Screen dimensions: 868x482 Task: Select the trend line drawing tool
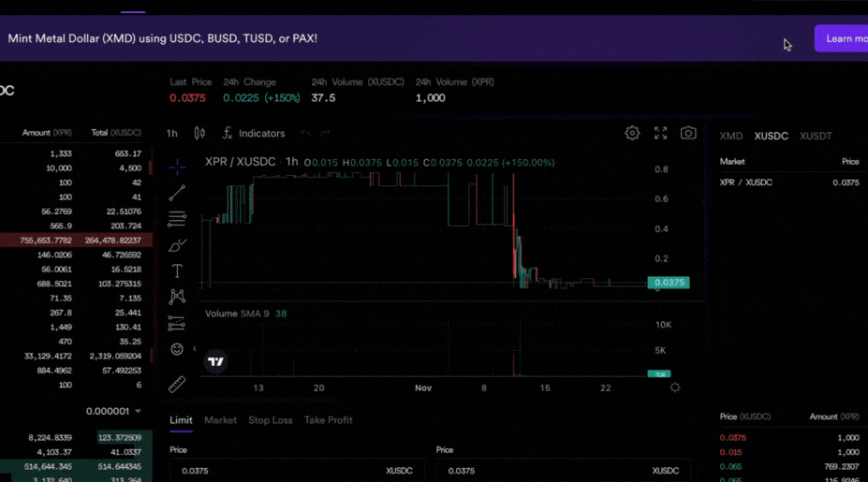pyautogui.click(x=177, y=193)
